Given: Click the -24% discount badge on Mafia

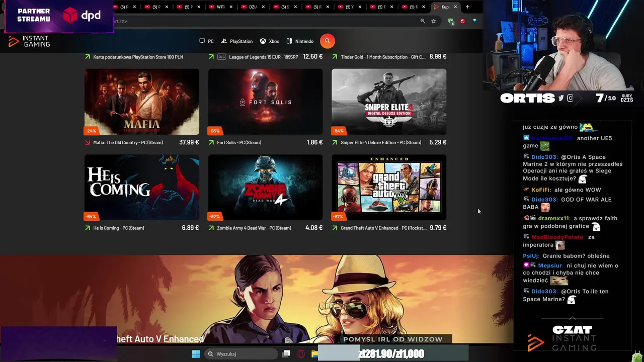Looking at the screenshot, I should (x=91, y=131).
